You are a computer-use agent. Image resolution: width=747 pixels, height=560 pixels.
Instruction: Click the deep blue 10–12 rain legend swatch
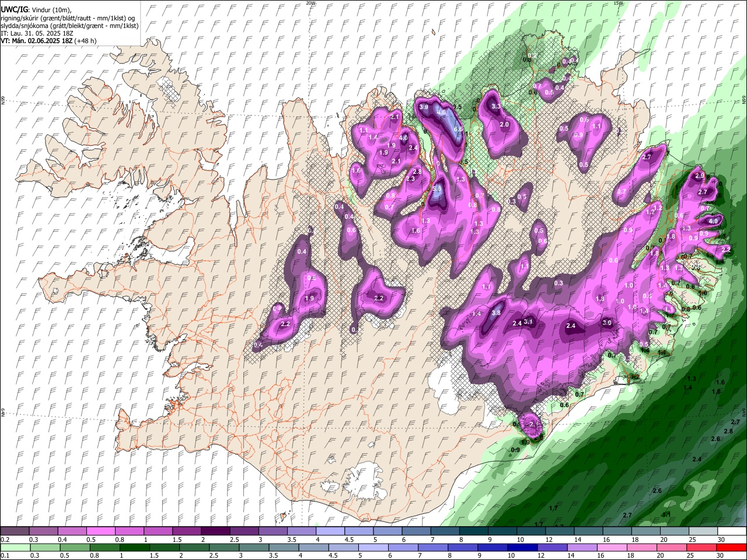point(522,548)
